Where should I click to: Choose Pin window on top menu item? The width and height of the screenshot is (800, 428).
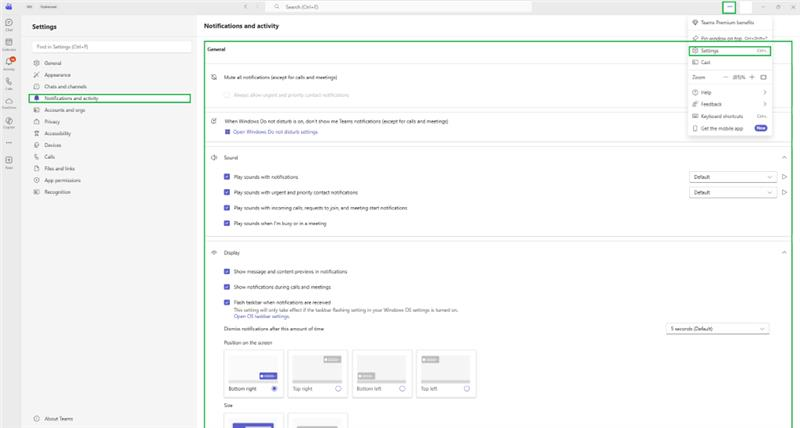[x=730, y=38]
